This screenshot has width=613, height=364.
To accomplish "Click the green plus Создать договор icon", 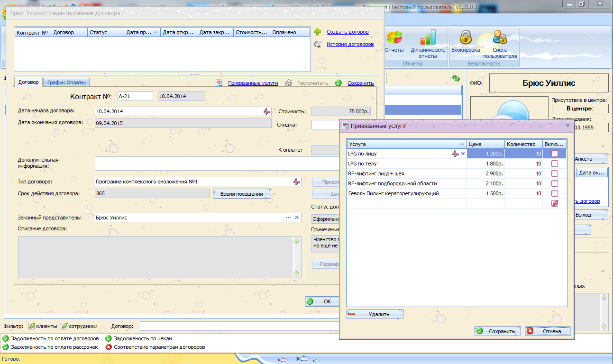I will 318,32.
